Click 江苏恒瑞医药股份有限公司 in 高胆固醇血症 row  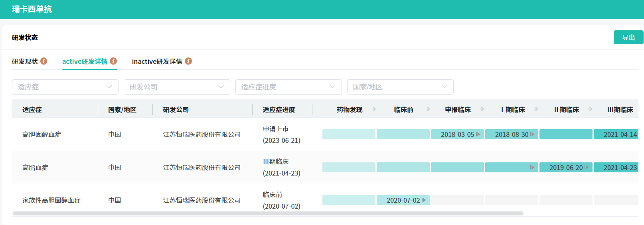point(202,135)
